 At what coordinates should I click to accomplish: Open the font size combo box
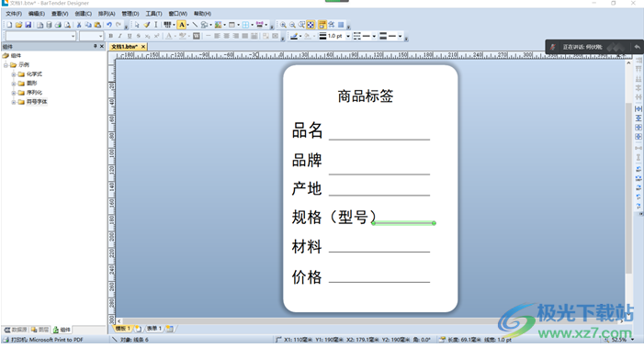click(x=91, y=36)
